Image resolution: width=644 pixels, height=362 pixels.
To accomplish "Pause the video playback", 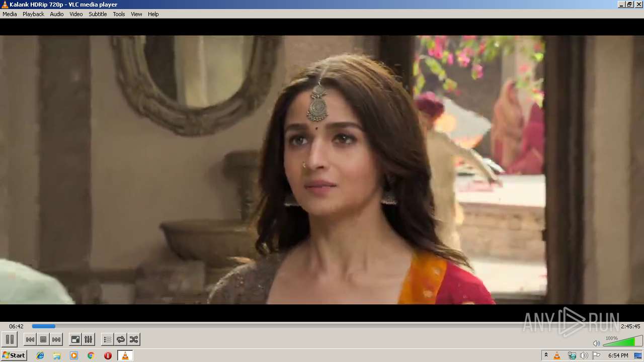I will pos(10,339).
